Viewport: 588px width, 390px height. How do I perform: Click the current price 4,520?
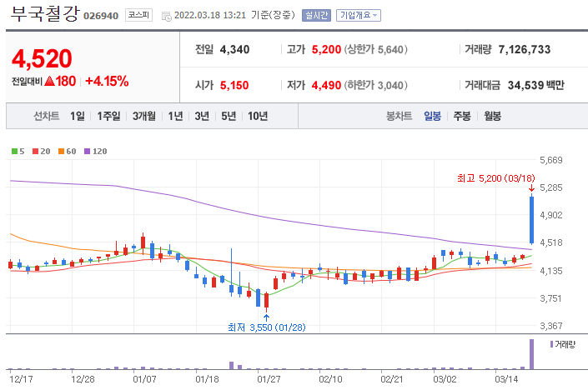pyautogui.click(x=42, y=59)
